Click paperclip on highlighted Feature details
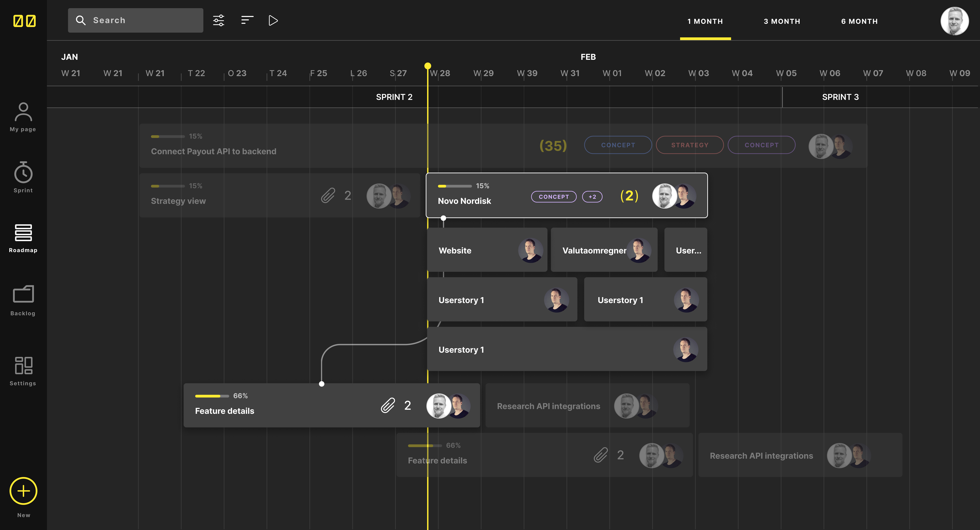 pos(388,405)
